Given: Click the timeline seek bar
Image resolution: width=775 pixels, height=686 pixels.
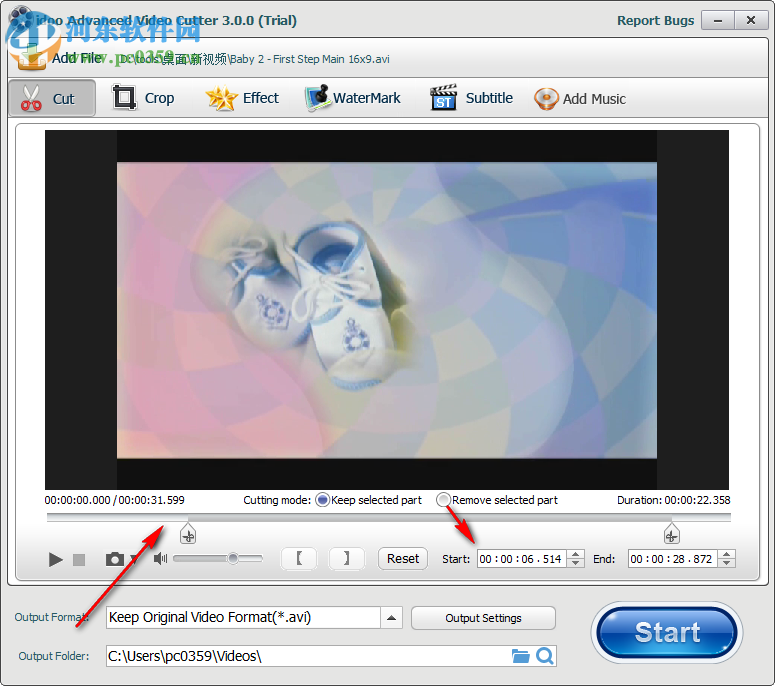Looking at the screenshot, I should click(x=388, y=517).
